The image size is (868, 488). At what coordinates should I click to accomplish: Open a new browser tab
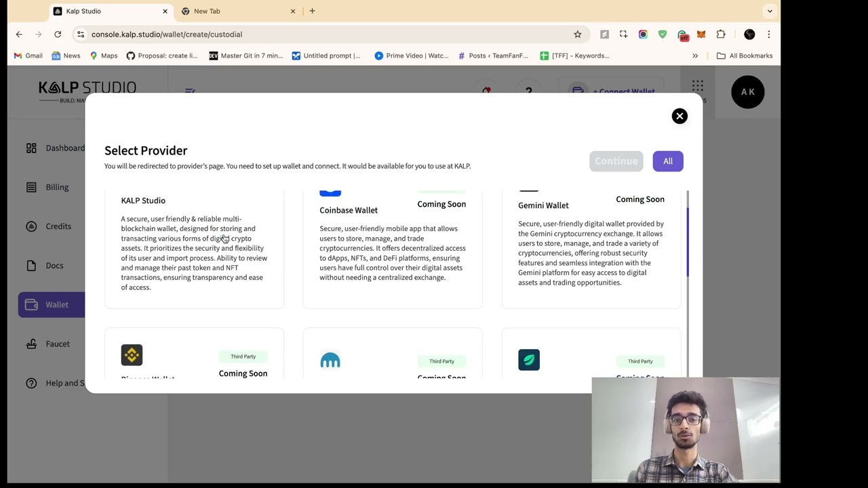point(312,11)
